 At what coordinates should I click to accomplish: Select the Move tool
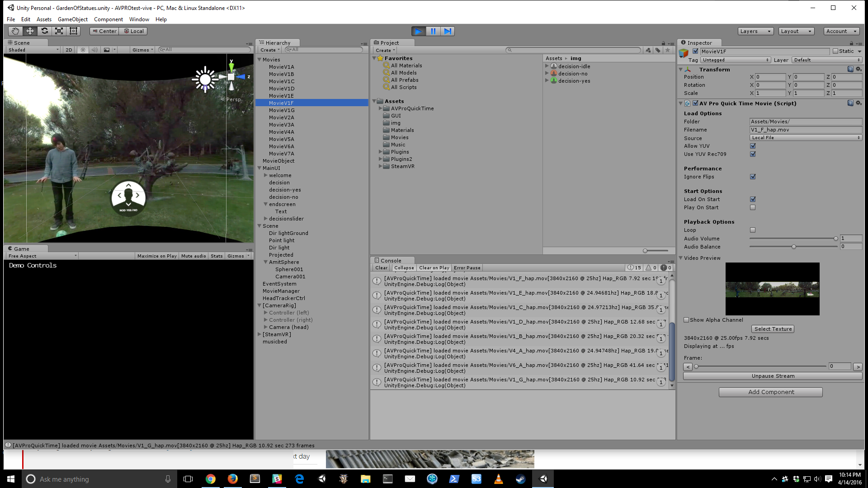pyautogui.click(x=30, y=31)
